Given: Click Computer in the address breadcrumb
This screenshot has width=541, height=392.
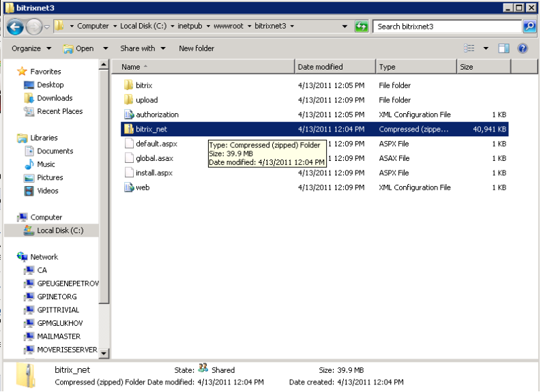Looking at the screenshot, I should tap(93, 26).
